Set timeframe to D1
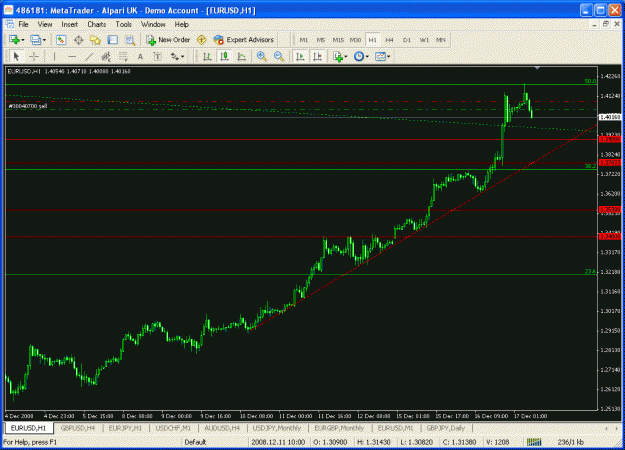Viewport: 625px width, 450px height. (x=407, y=40)
